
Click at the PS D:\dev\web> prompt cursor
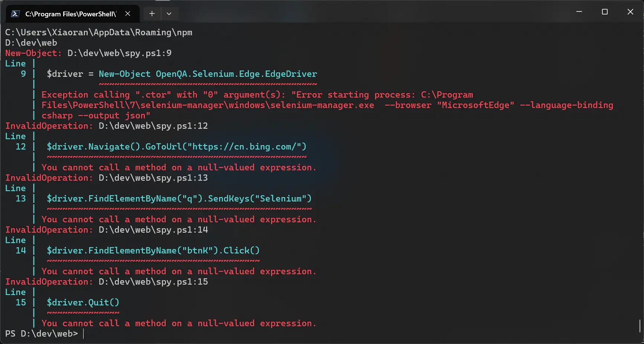pos(84,334)
